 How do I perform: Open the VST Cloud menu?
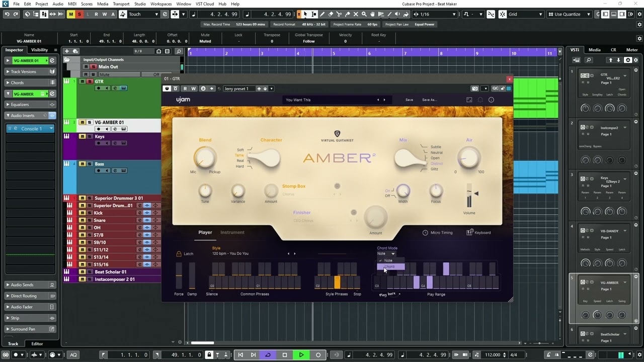(205, 4)
